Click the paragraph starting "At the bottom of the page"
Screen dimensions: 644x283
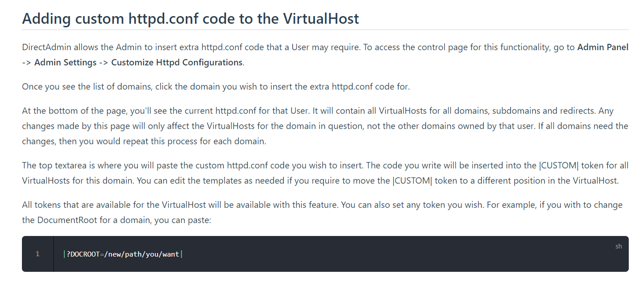325,126
